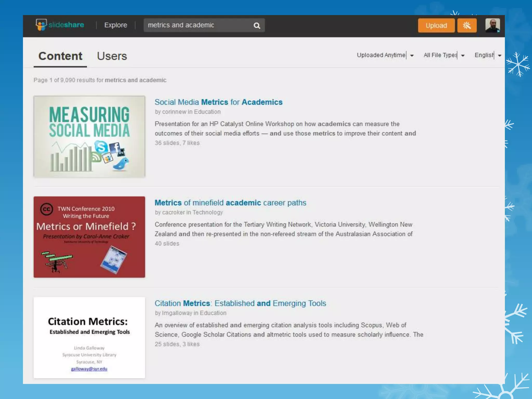Open Metrics of minefield academic career paths
Screen dimensions: 532x399
(x=230, y=203)
